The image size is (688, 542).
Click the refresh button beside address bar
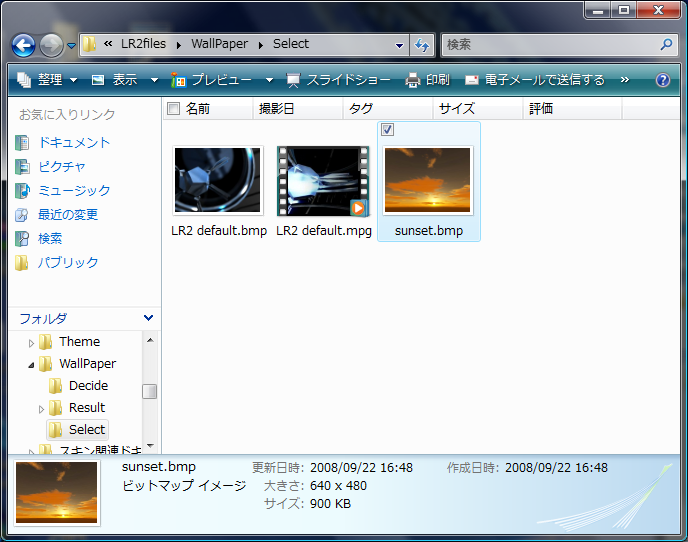[x=422, y=45]
